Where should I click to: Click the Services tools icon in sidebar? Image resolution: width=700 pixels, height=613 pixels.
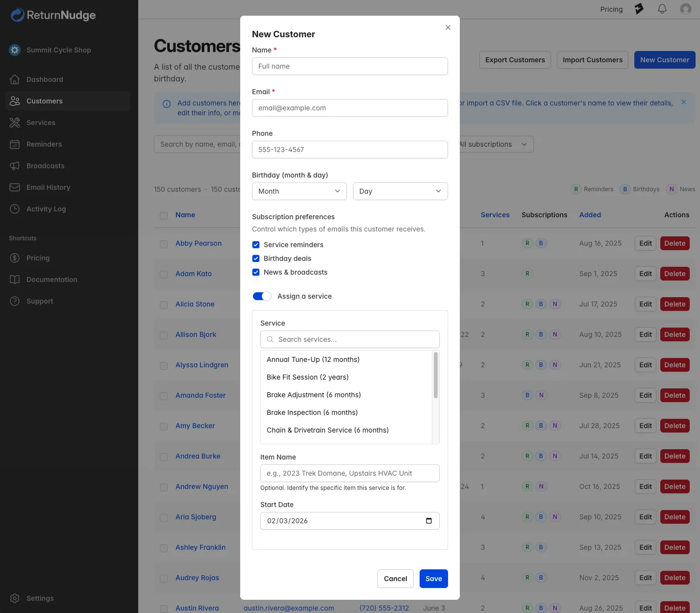click(x=15, y=123)
